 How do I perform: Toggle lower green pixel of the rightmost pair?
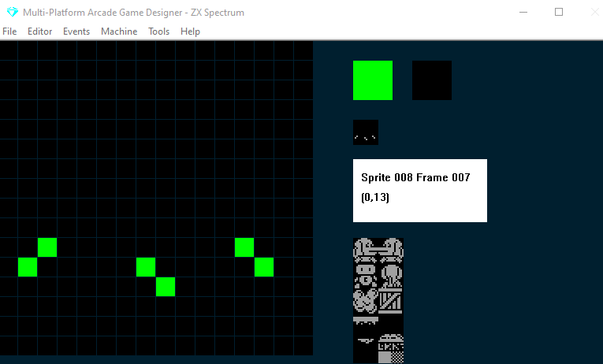[264, 267]
